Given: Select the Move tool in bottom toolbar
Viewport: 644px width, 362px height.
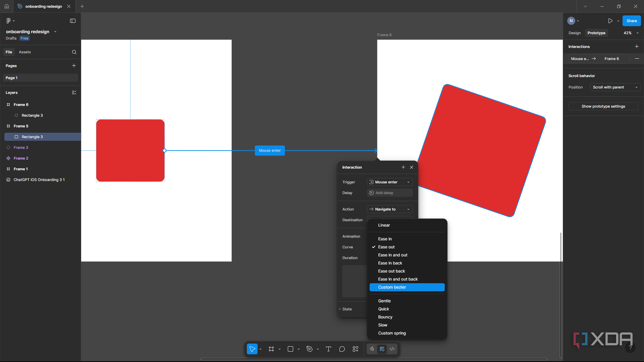Looking at the screenshot, I should pyautogui.click(x=252, y=349).
